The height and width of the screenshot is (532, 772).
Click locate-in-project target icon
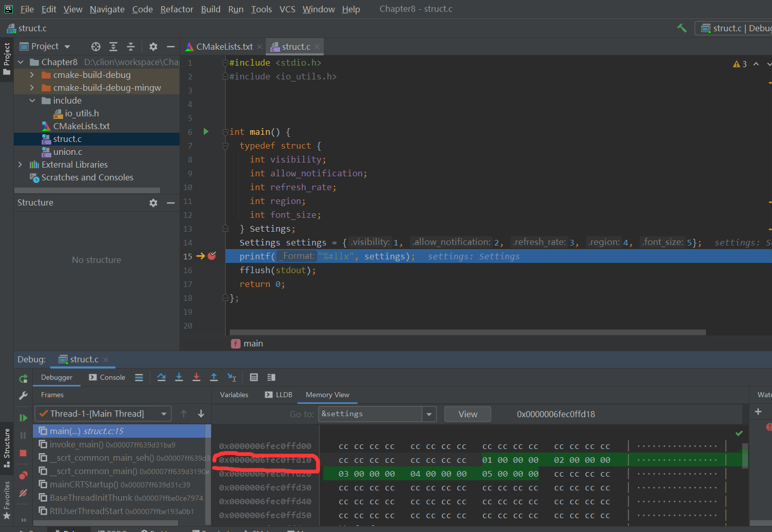(x=96, y=47)
